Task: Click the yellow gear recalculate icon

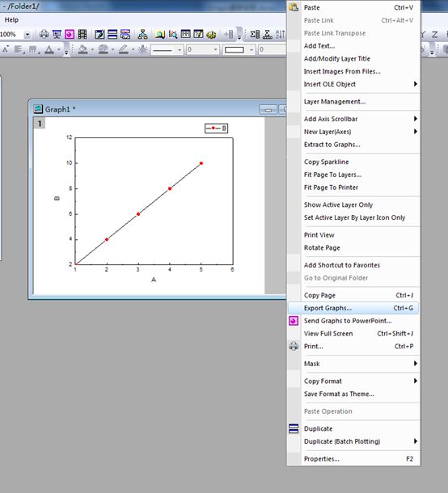Action: coord(211,34)
